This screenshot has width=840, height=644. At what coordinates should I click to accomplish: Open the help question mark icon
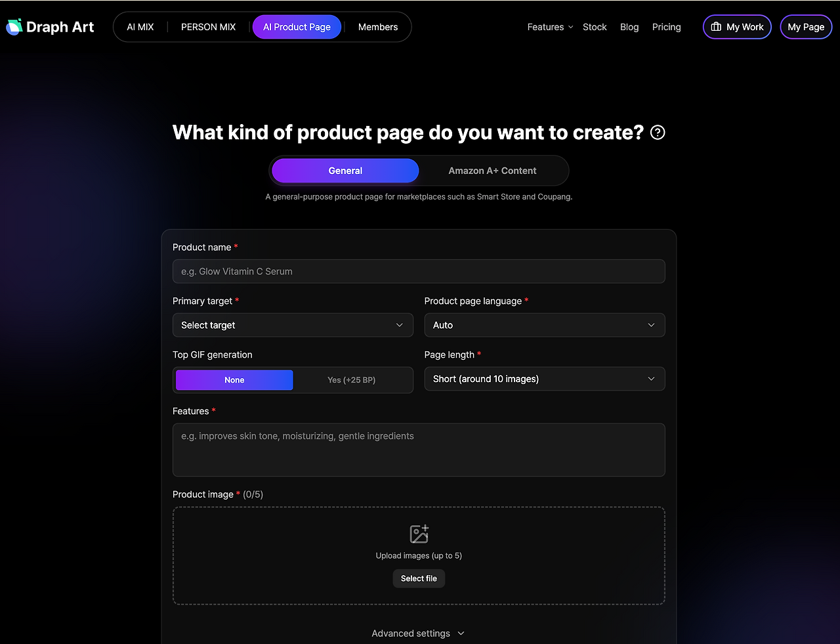(658, 133)
